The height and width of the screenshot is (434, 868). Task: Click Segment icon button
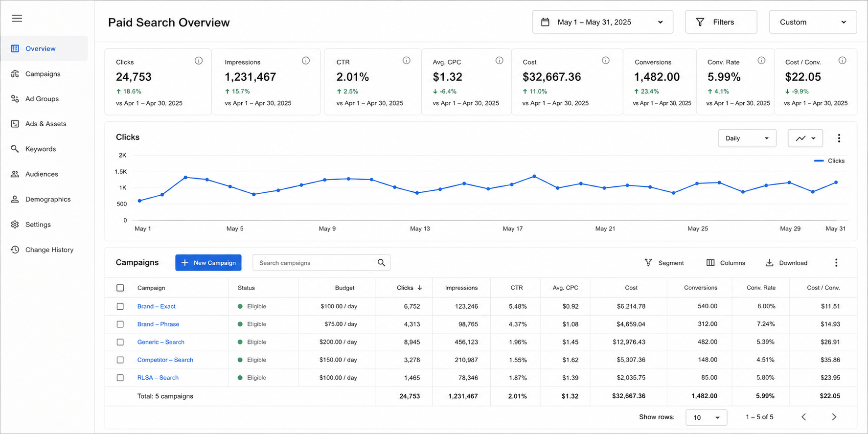648,263
